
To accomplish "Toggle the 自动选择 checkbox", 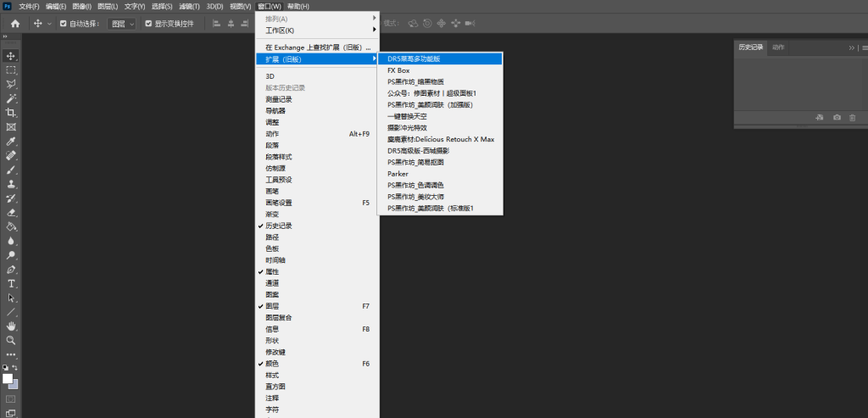I will (x=64, y=24).
